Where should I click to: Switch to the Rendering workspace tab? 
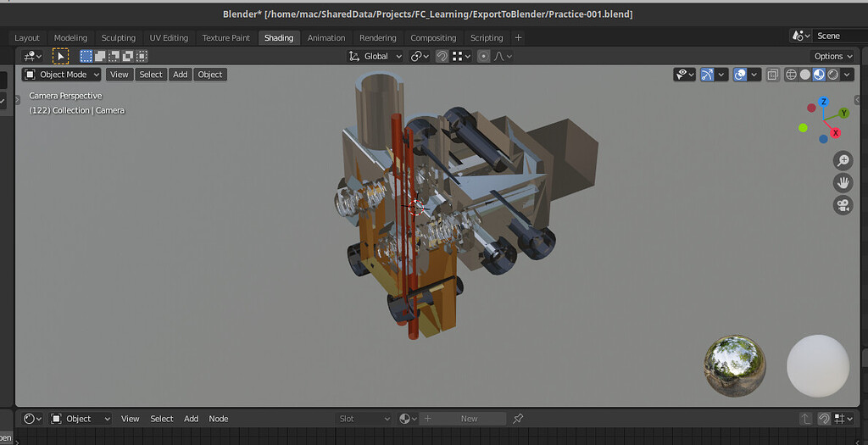tap(377, 37)
